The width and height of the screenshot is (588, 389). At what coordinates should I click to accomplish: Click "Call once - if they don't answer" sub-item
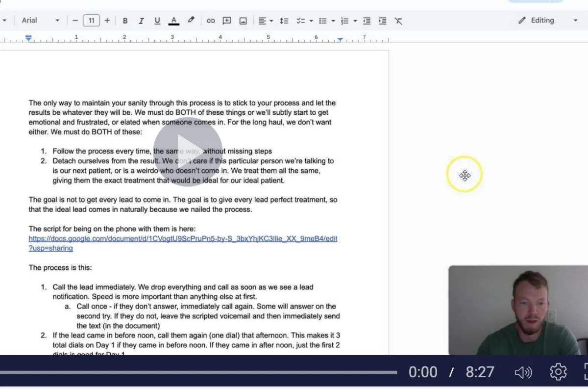click(x=208, y=316)
